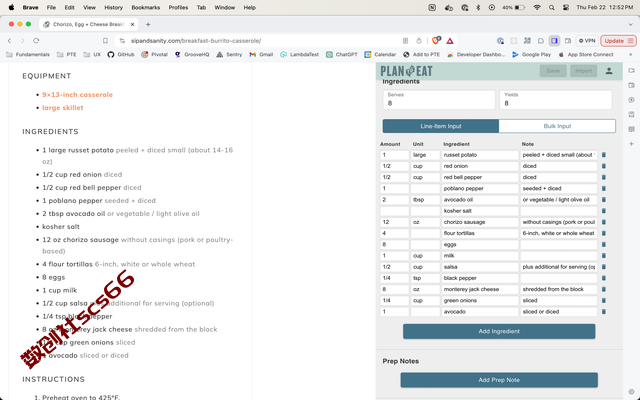Expand the tab search chevron
Screen dimensions: 640x400
tap(631, 24)
